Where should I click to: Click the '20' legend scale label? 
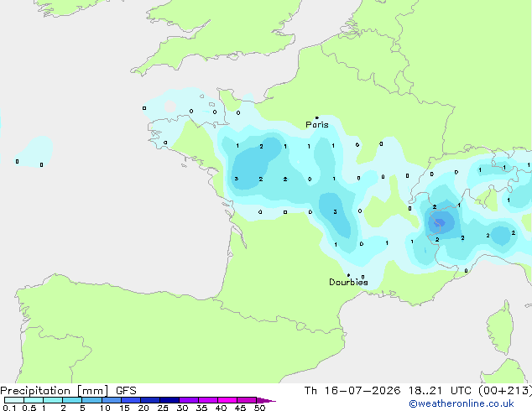pyautogui.click(x=143, y=408)
